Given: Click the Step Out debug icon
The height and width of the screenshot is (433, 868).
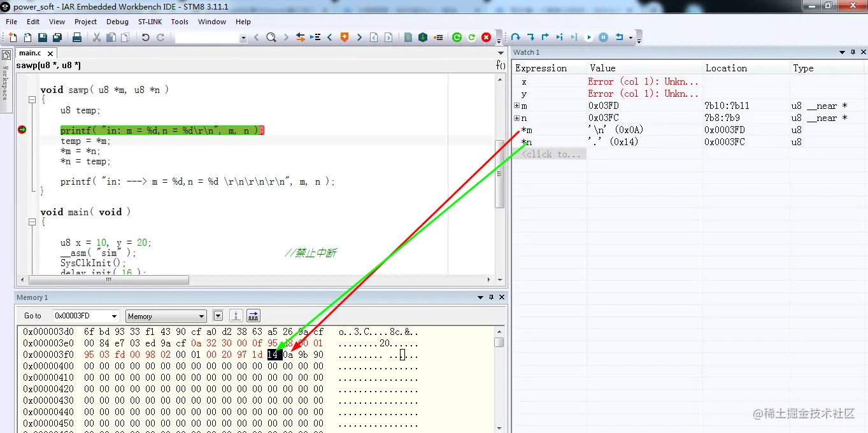Looking at the screenshot, I should [x=545, y=38].
